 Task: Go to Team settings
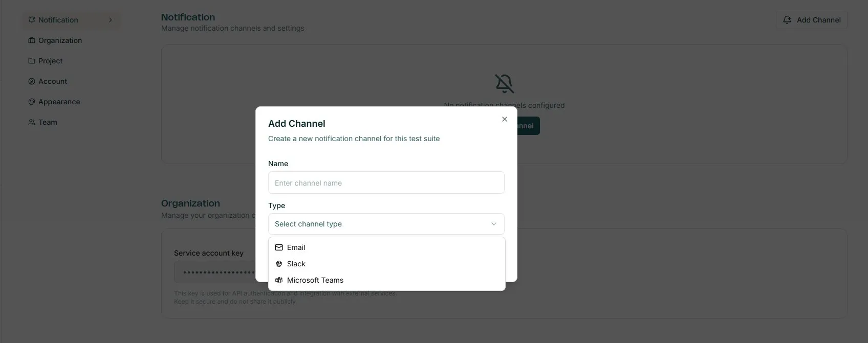coord(71,122)
